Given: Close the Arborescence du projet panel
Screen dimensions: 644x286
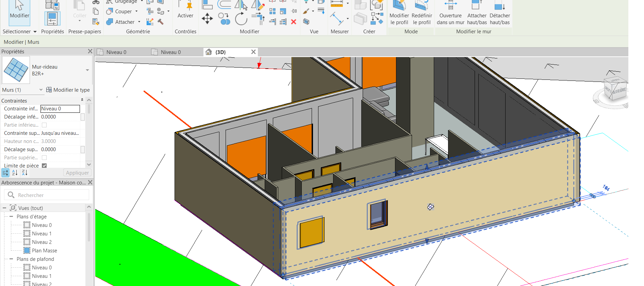Looking at the screenshot, I should coord(90,182).
